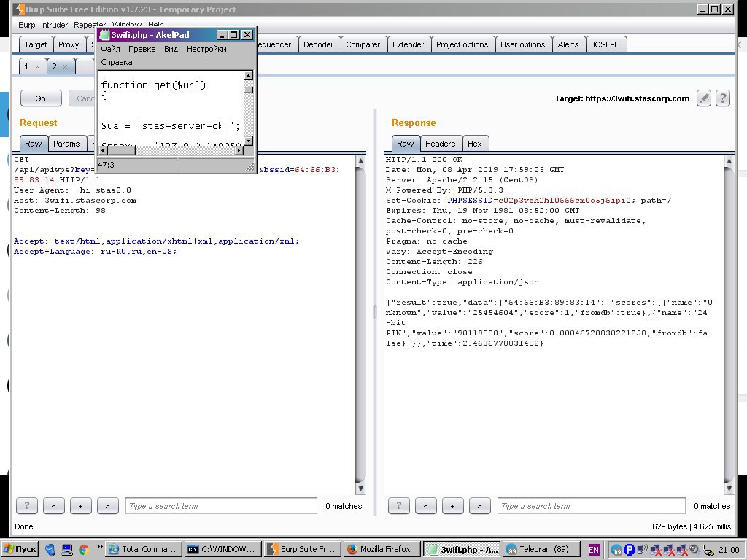
Task: Click the AkelPad title bar notepad icon
Action: 104,35
